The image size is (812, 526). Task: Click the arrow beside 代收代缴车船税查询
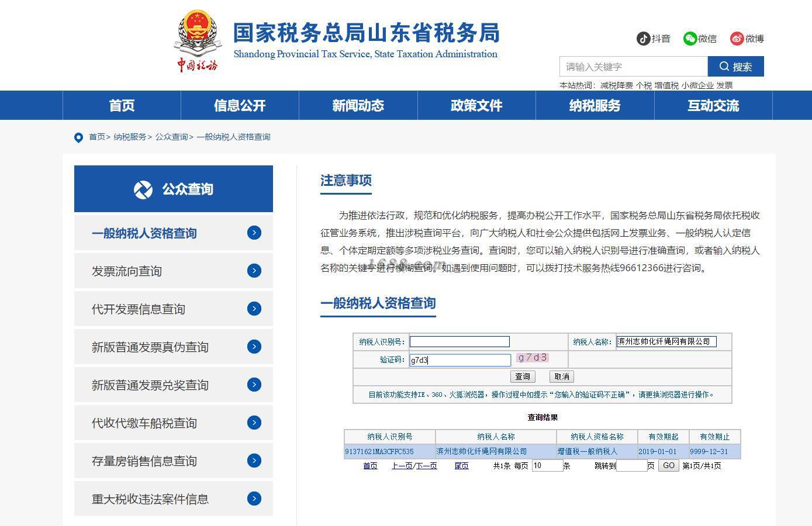coord(254,423)
